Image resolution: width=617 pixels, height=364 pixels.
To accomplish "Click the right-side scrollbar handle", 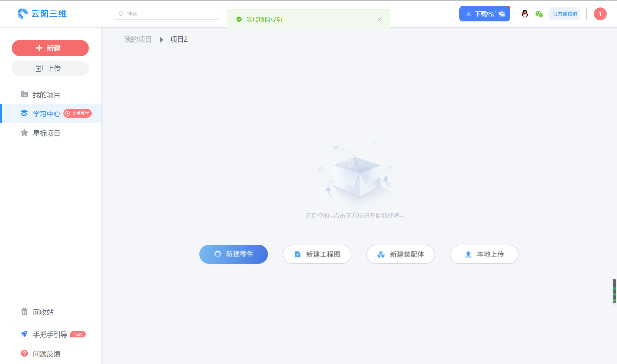I will point(614,291).
